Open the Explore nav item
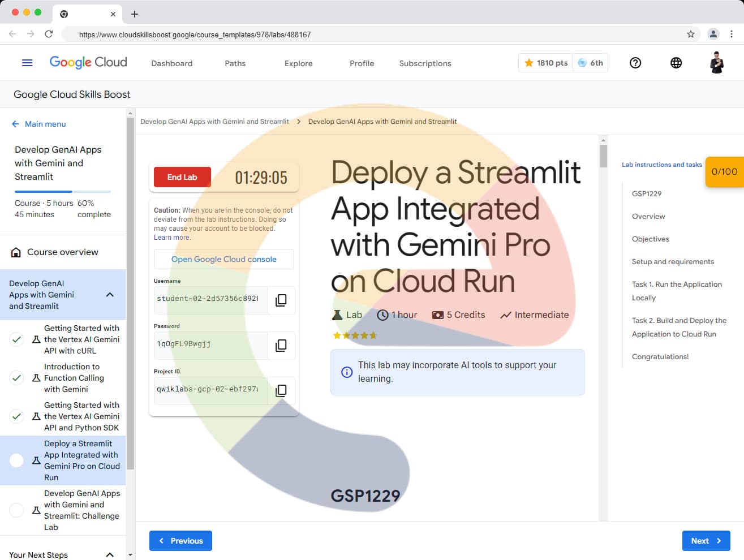Viewport: 744px width, 560px height. 299,63
